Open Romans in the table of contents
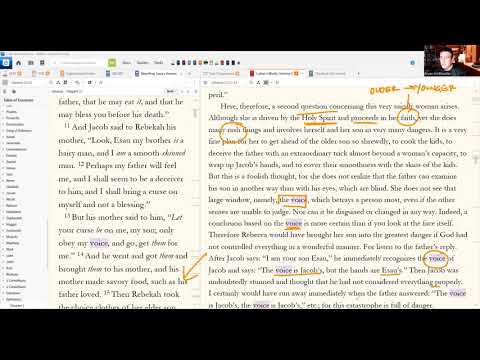This screenshot has height=360, width=480. click(12, 274)
